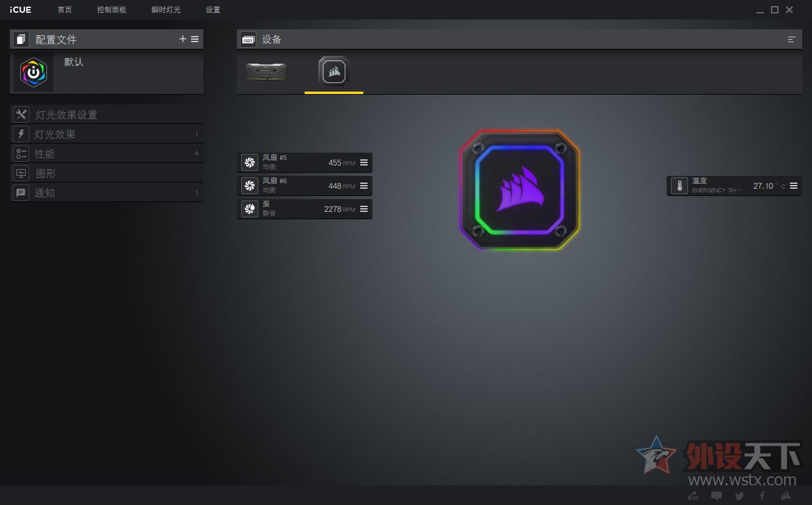Screen dimensions: 812x505
Task: Click the pump icon for 泵
Action: point(249,209)
